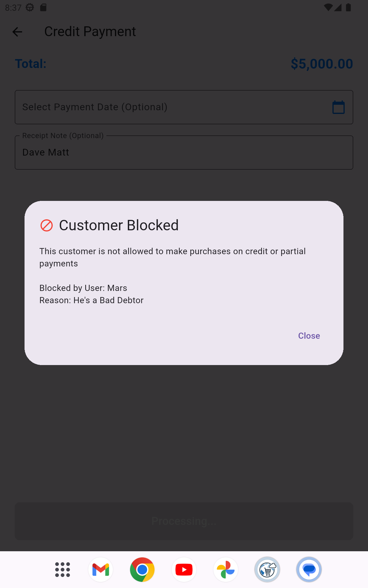The image size is (368, 588).
Task: Click the Blocked by User: Mars text
Action: [83, 288]
